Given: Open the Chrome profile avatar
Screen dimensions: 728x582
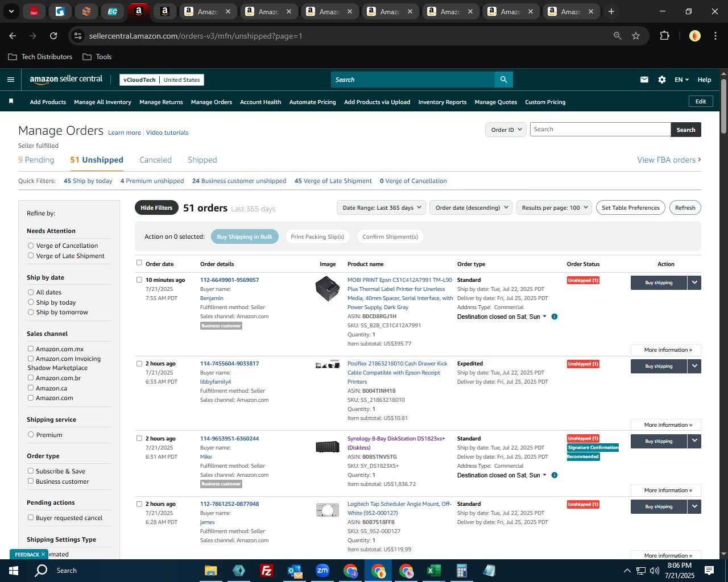Looking at the screenshot, I should pos(695,36).
